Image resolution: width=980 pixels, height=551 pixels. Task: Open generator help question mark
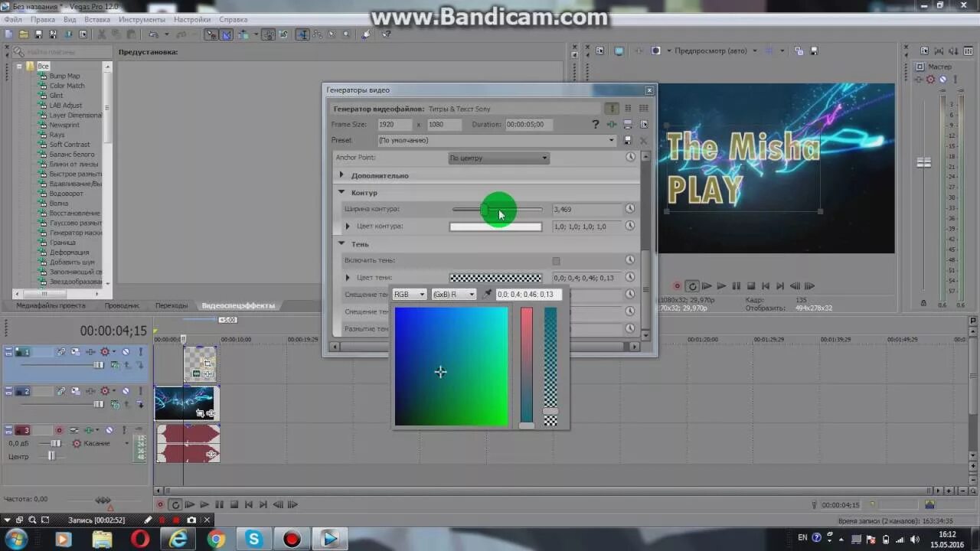pos(596,124)
